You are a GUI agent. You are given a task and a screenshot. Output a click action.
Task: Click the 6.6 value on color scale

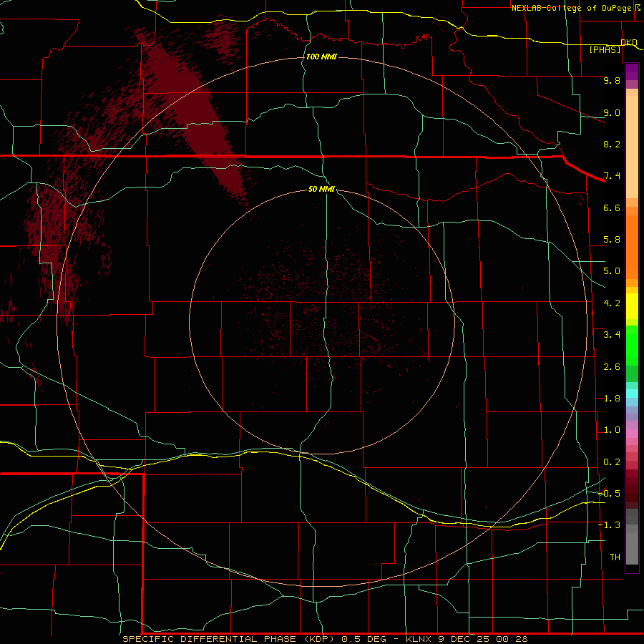612,208
